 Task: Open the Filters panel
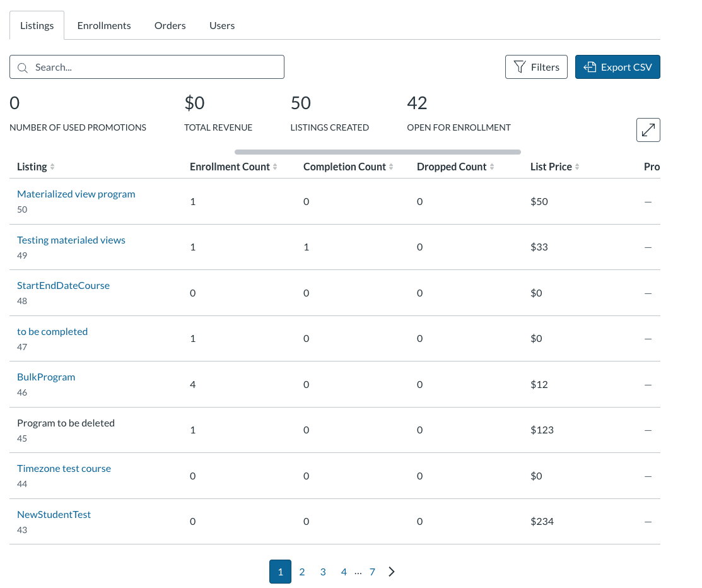[536, 67]
